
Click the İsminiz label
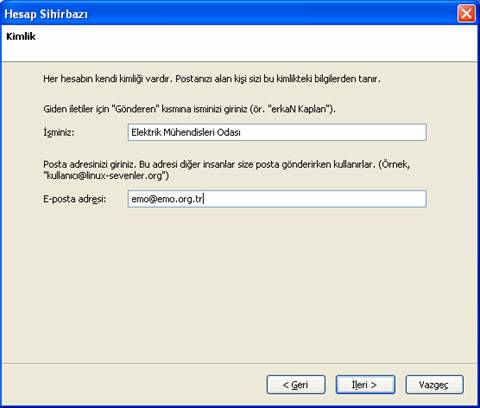click(x=59, y=132)
